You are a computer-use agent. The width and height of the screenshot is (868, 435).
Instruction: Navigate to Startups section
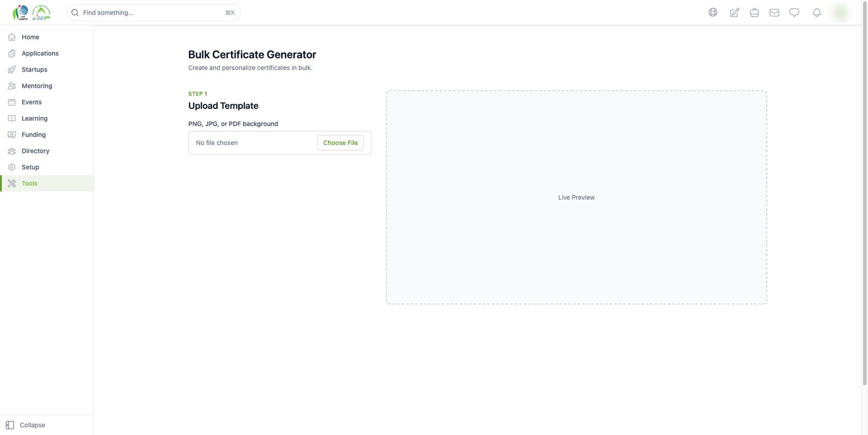pyautogui.click(x=47, y=69)
